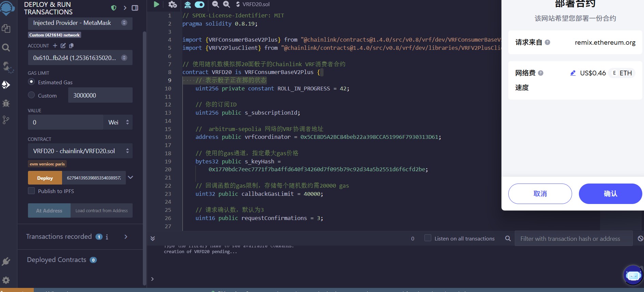Click the edit pencil icon for network fee

point(573,73)
